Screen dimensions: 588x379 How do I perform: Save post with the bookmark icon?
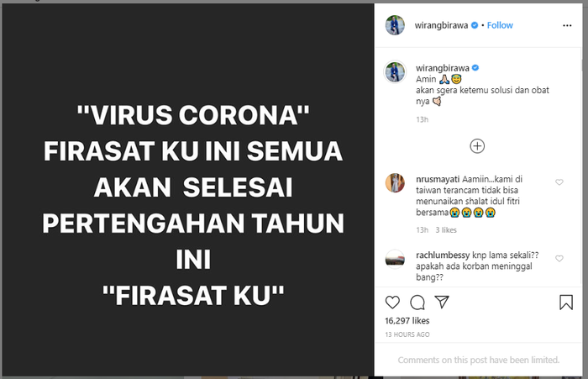coord(566,302)
